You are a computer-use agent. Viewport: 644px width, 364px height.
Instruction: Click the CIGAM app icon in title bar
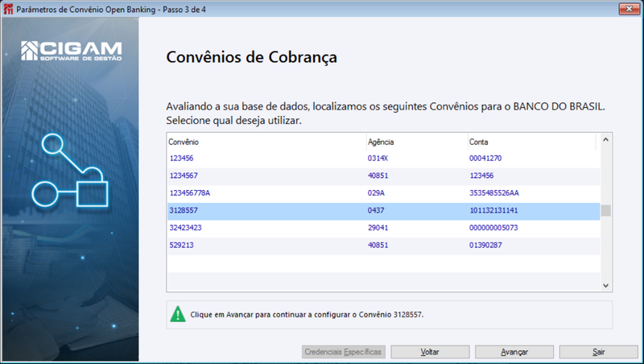(8, 9)
